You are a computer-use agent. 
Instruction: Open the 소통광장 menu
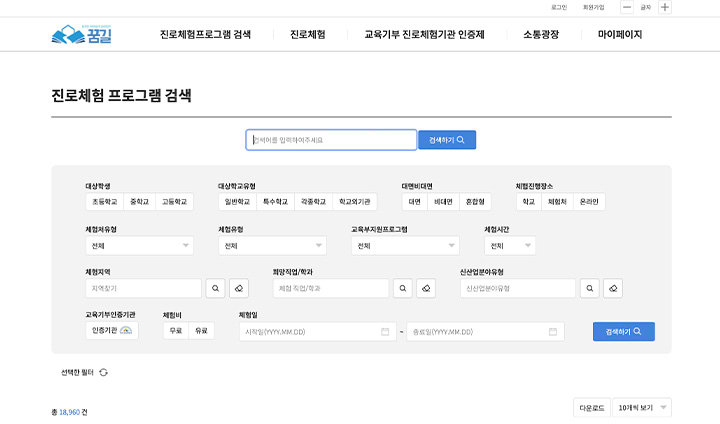[x=540, y=34]
